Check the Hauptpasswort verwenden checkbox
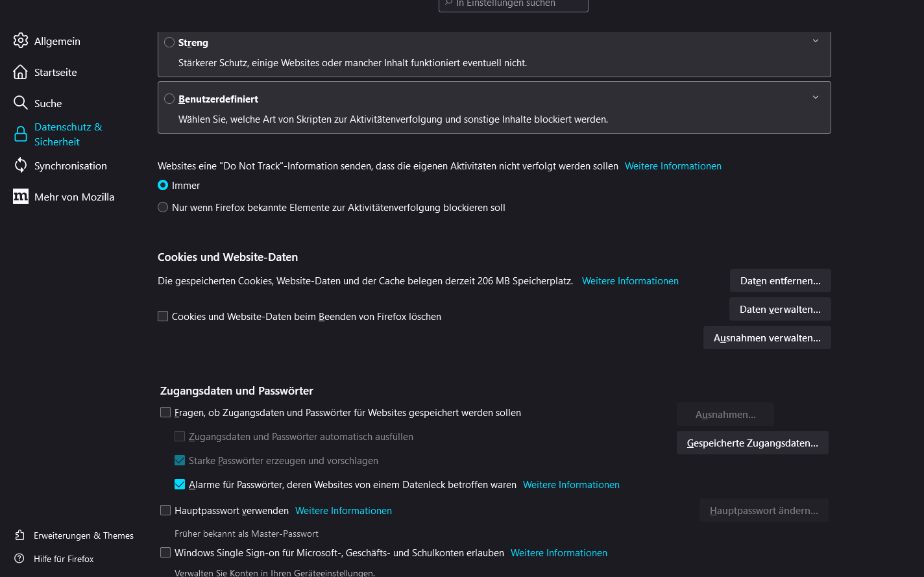 (x=165, y=511)
